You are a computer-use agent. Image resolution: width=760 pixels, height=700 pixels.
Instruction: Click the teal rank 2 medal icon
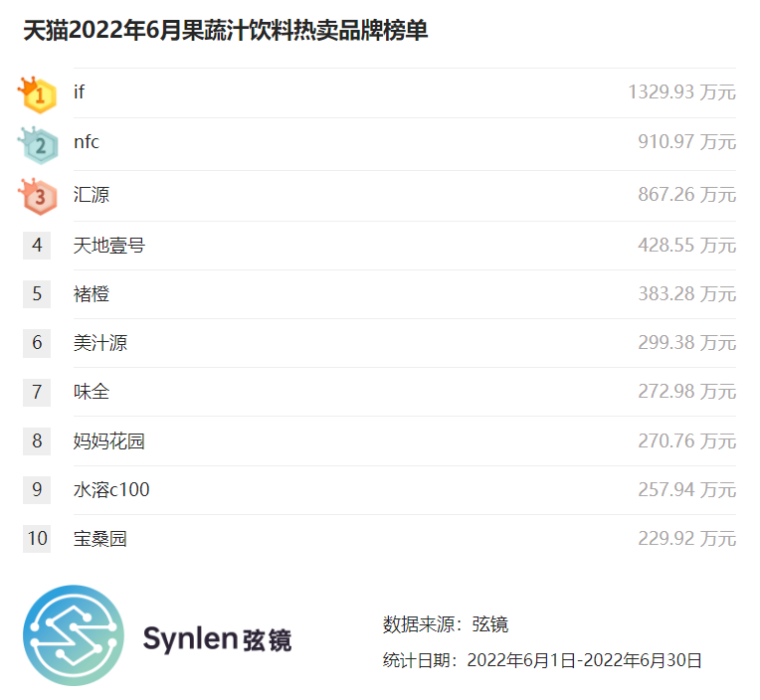pos(38,145)
